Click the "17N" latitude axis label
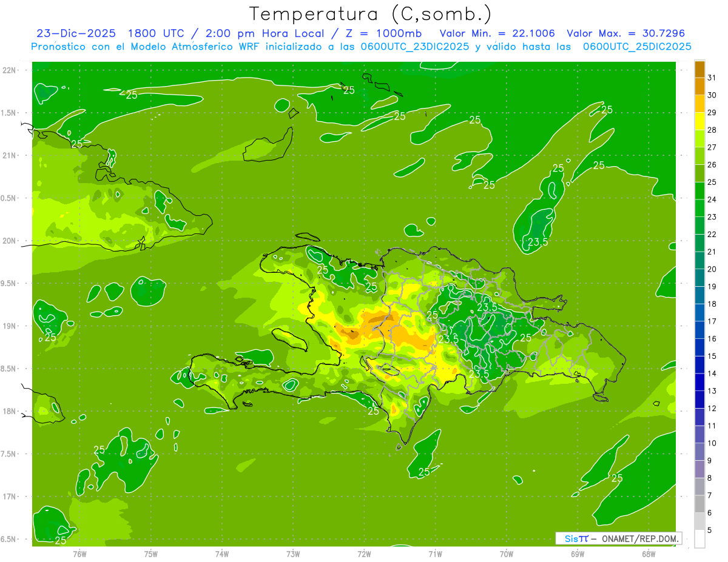This screenshot has height=562, width=728. (x=10, y=497)
